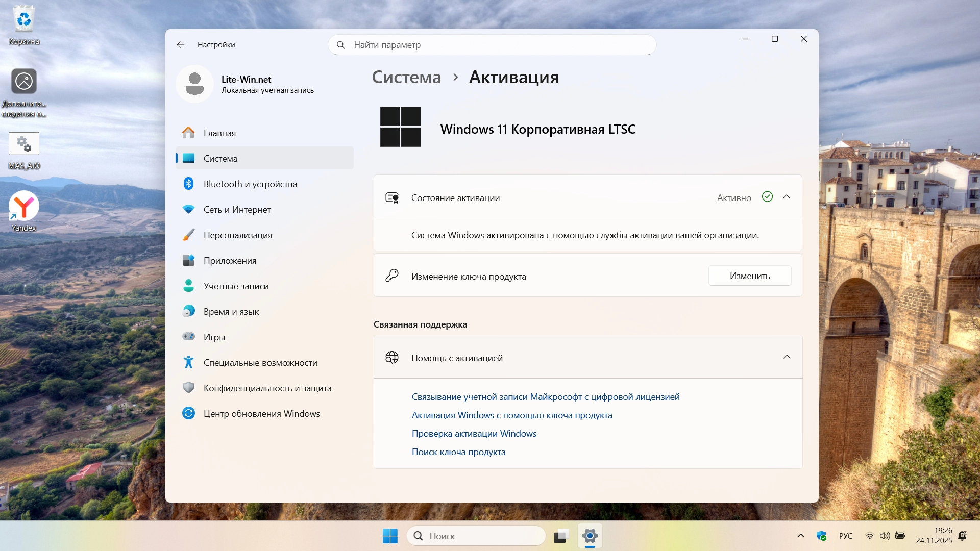The image size is (980, 551).
Task: Open Специальные возможности section
Action: (x=260, y=363)
